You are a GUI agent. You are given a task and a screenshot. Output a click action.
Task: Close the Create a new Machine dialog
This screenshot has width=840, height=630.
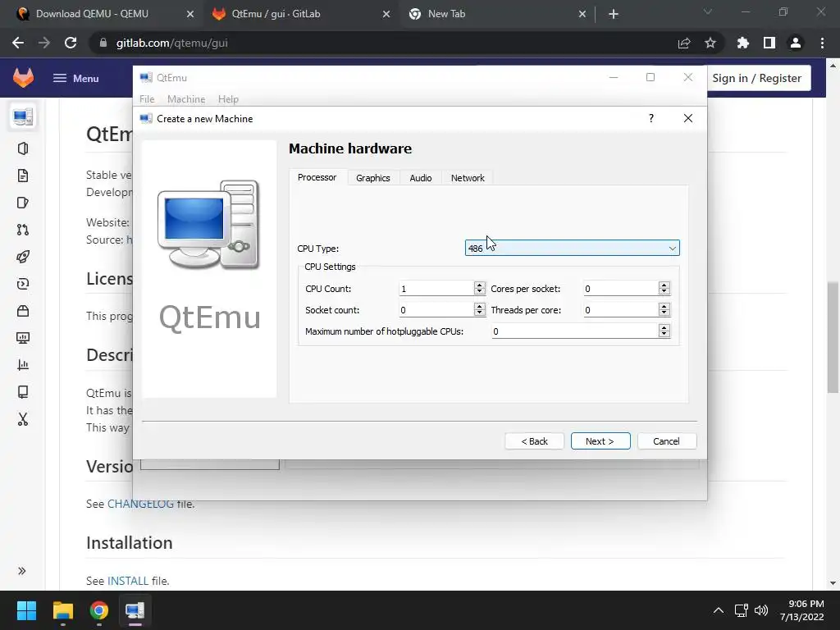coord(688,118)
